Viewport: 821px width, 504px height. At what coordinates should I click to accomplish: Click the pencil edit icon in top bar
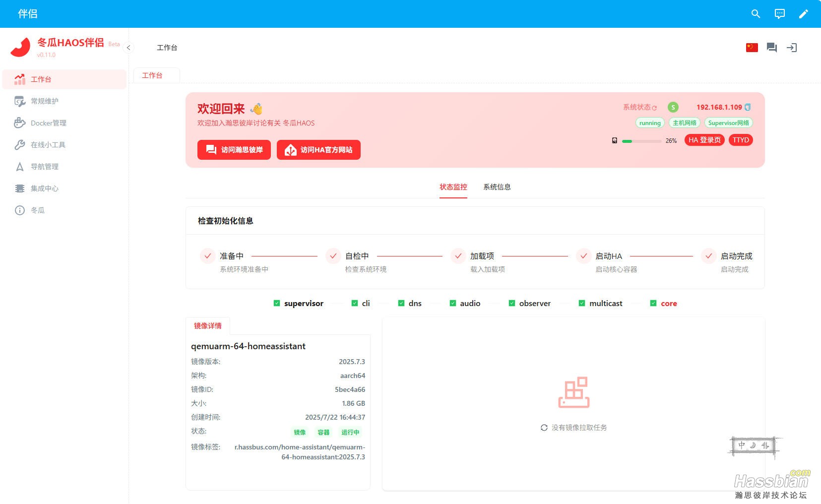[804, 14]
